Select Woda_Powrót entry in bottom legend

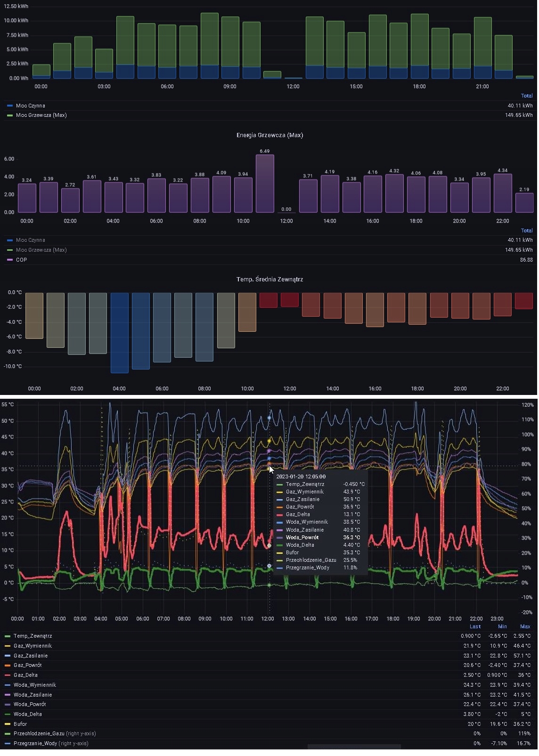click(x=30, y=705)
